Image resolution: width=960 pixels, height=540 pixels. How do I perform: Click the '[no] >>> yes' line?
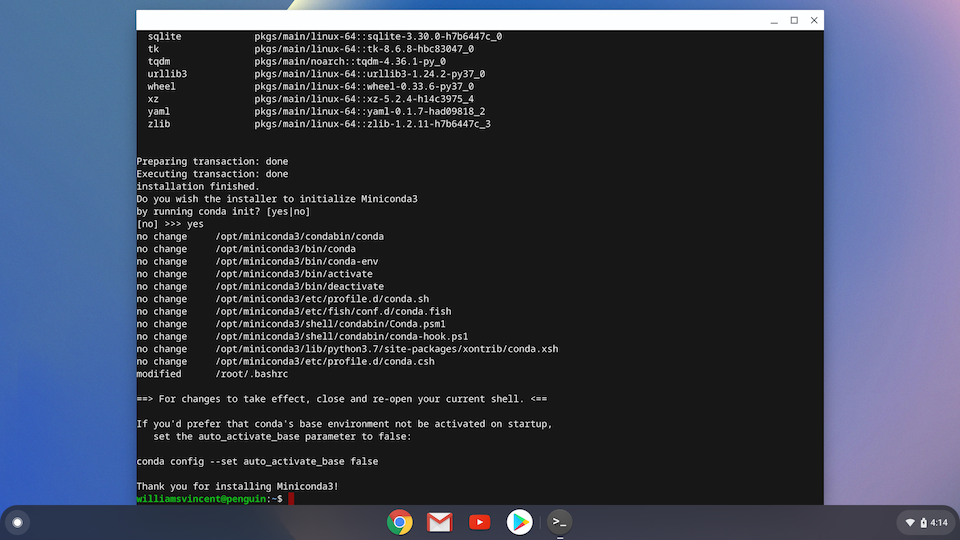point(170,223)
